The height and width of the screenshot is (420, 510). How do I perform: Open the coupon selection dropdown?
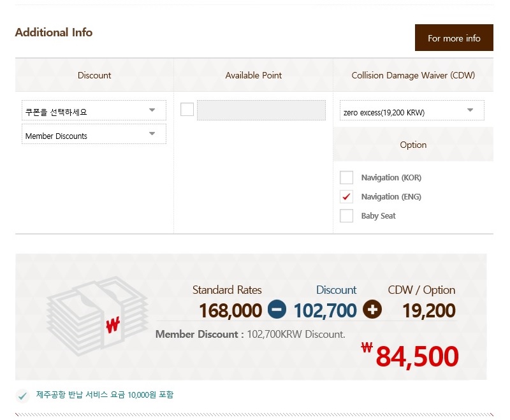(94, 111)
